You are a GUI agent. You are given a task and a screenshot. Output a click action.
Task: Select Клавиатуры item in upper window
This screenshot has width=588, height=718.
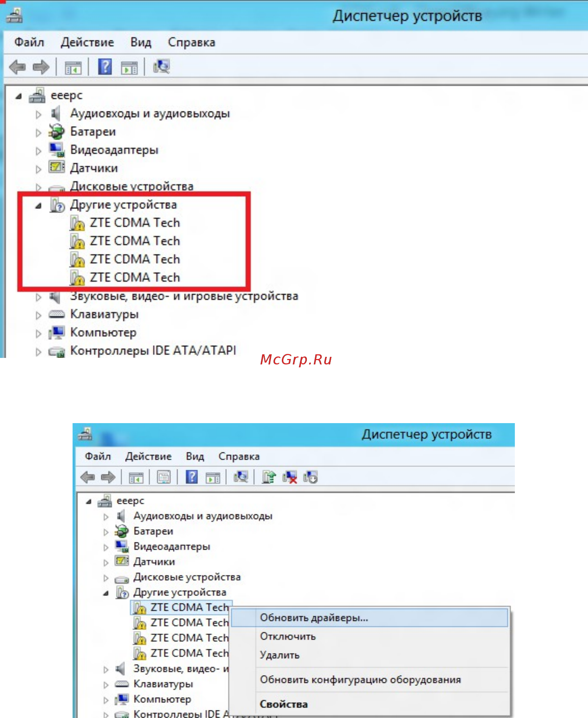click(x=104, y=314)
